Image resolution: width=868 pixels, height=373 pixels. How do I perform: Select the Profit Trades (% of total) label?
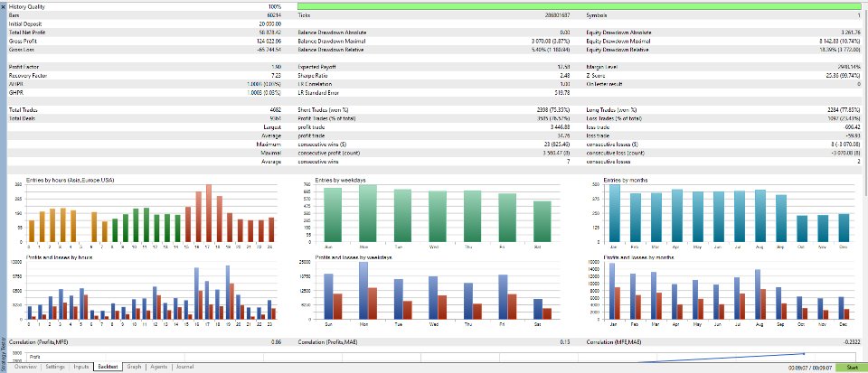tap(326, 118)
